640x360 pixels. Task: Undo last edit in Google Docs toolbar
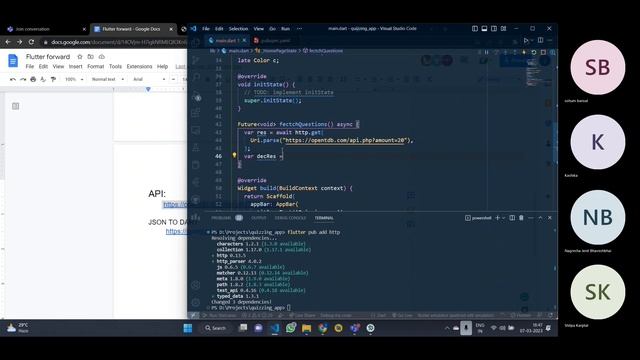(x=13, y=79)
